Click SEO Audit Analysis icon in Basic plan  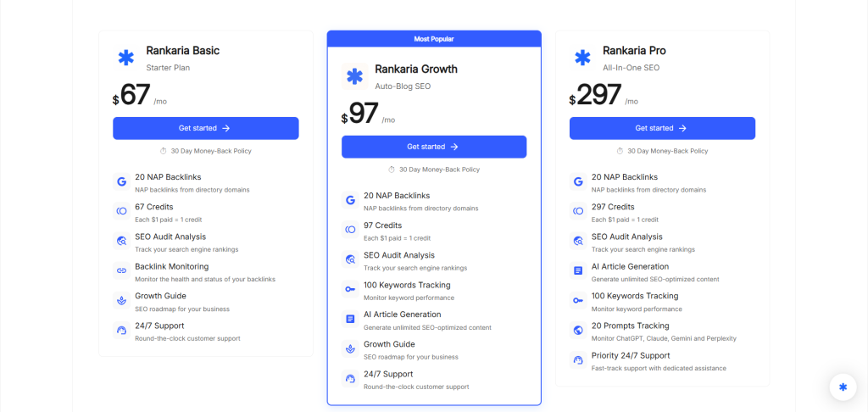[122, 241]
